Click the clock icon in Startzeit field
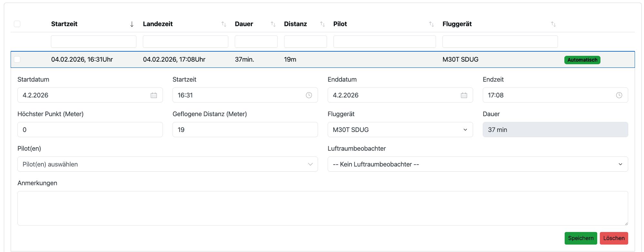The height and width of the screenshot is (252, 644). pos(309,95)
